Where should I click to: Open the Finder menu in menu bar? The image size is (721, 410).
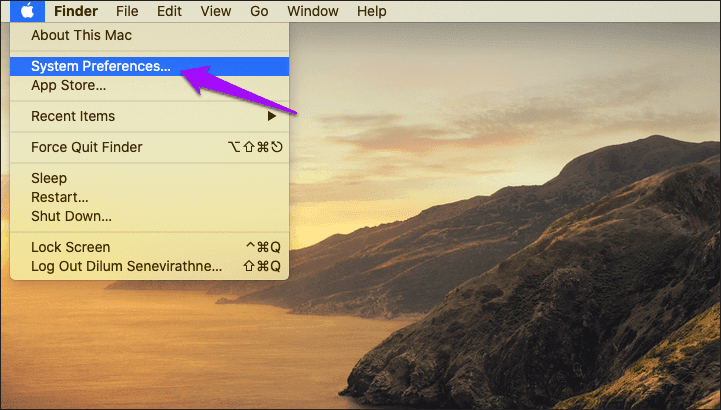(x=76, y=11)
